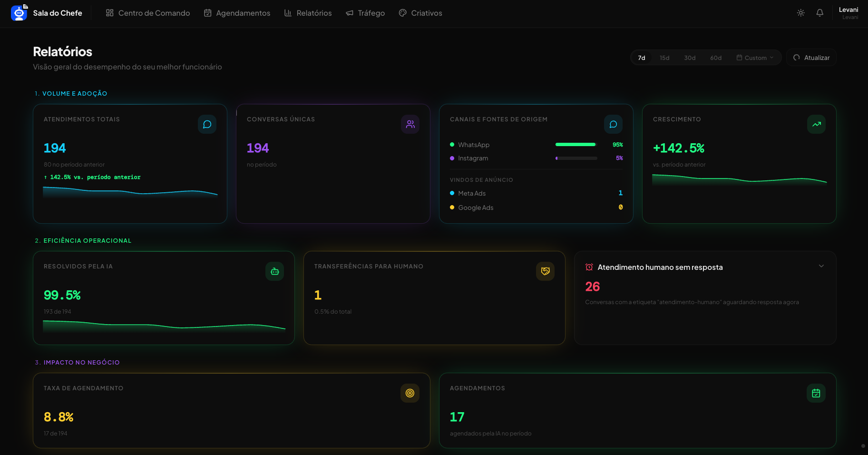
Task: Click the WhatsApp 95% progress bar
Action: (576, 145)
